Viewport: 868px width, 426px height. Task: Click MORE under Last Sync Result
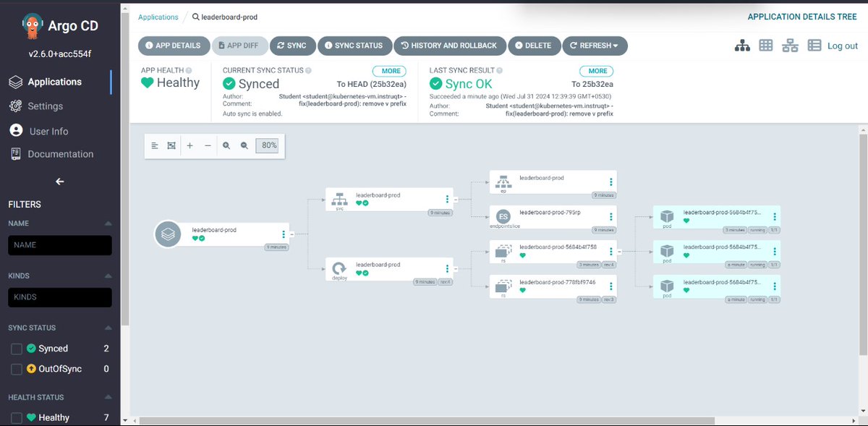(596, 71)
